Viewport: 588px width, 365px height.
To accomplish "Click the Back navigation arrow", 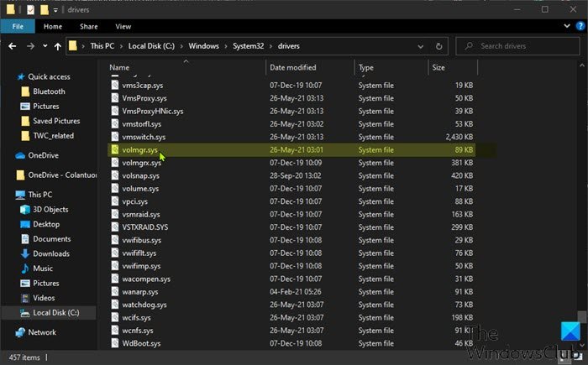I will pos(13,46).
